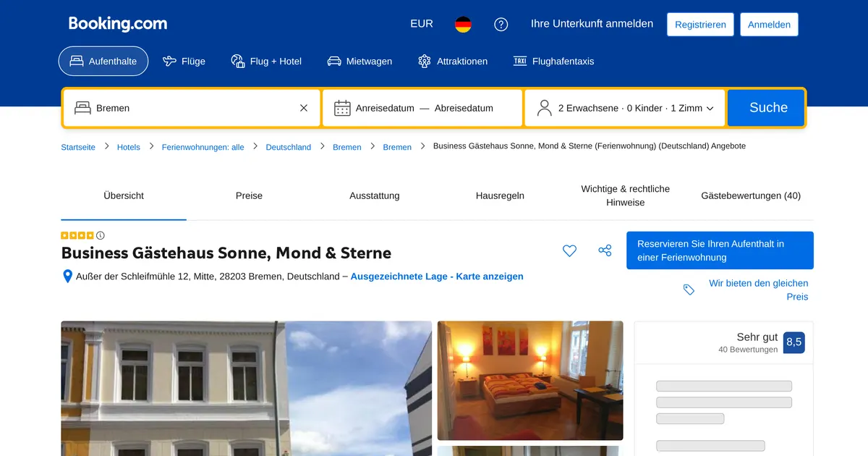Open the Mietwagen section

(359, 62)
